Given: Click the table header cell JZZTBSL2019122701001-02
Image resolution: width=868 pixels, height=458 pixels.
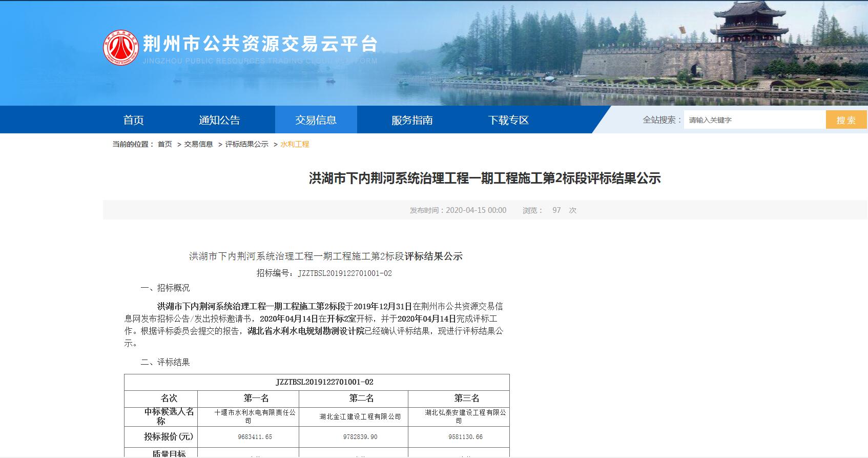Looking at the screenshot, I should point(317,382).
